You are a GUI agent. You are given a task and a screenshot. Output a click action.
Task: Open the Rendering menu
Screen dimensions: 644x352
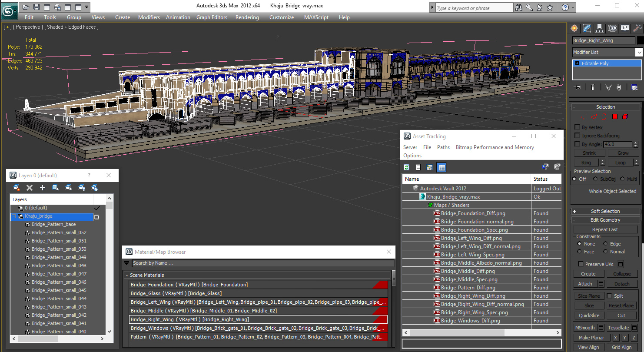247,17
